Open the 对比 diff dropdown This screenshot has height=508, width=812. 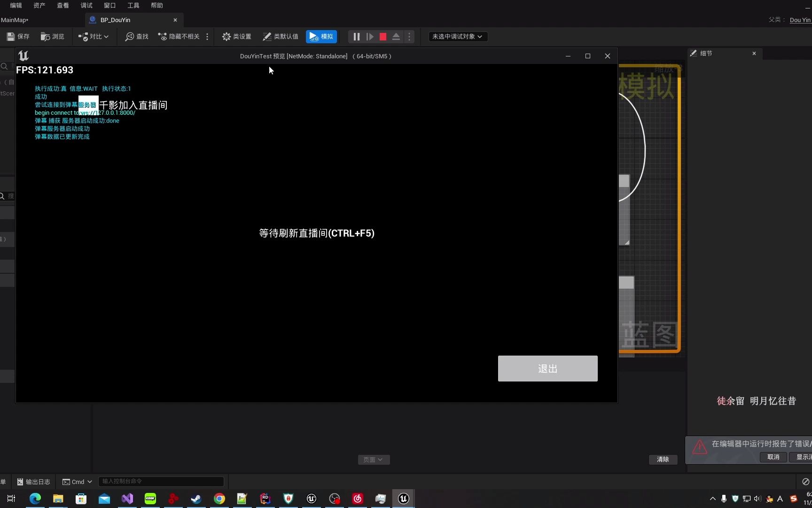[93, 37]
